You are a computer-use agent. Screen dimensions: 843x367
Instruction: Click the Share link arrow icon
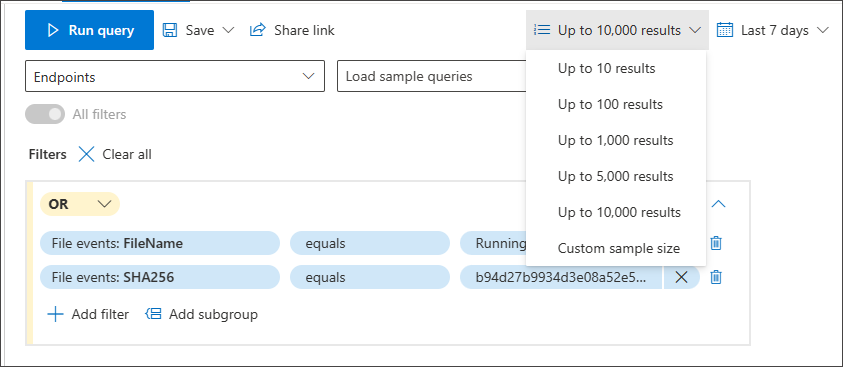(258, 30)
